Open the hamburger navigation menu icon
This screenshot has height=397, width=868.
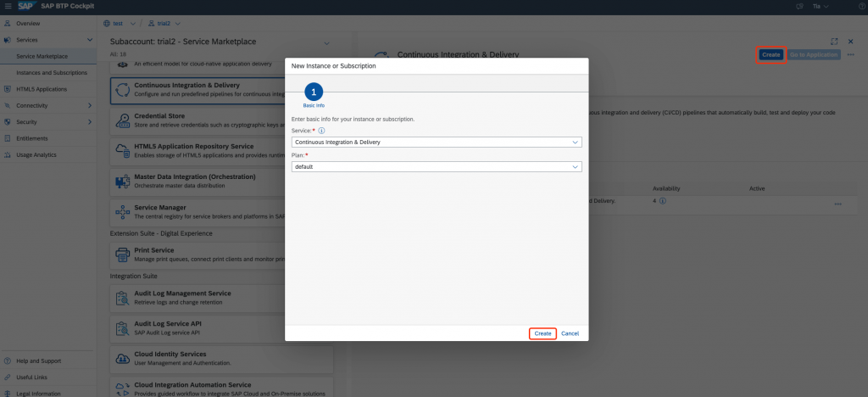(7, 7)
